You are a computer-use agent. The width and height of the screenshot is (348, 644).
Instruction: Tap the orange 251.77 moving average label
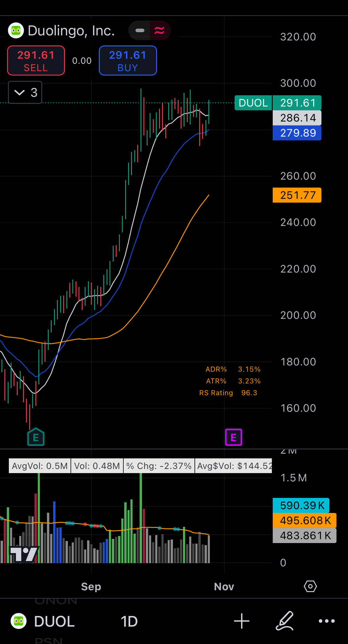[297, 195]
